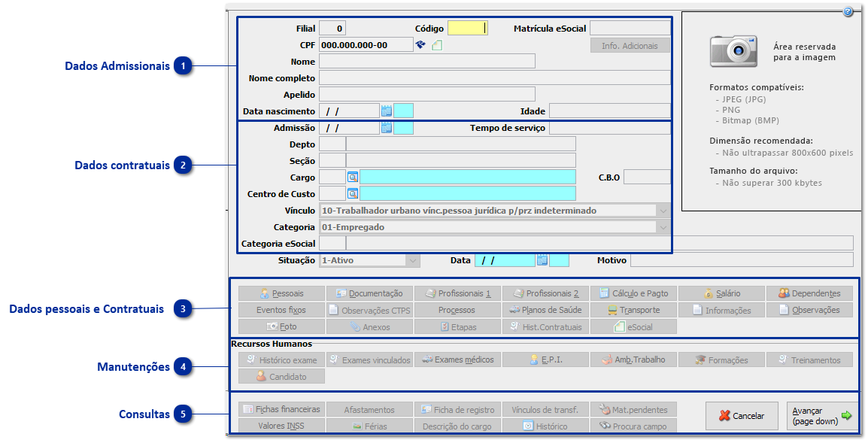
Task: Expand the Categoria dropdown arrow
Action: click(x=663, y=227)
